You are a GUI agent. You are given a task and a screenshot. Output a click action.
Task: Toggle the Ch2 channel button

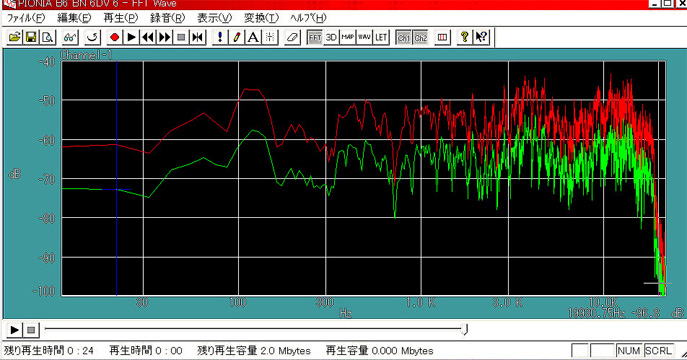[x=420, y=37]
